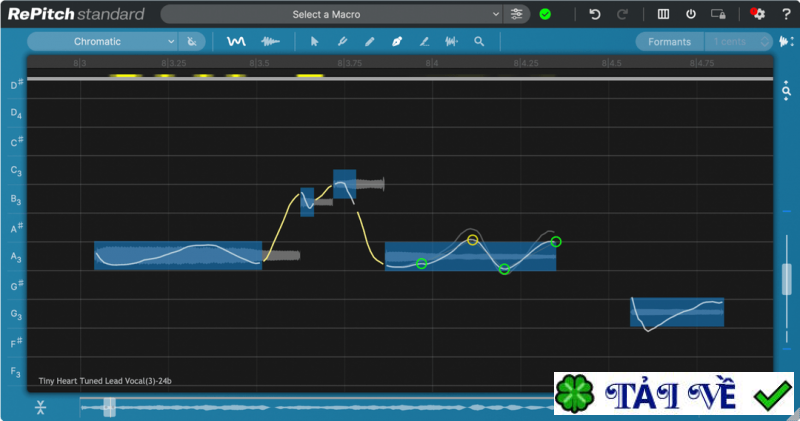Show the waveform view
This screenshot has width=800, height=421.
pos(270,41)
